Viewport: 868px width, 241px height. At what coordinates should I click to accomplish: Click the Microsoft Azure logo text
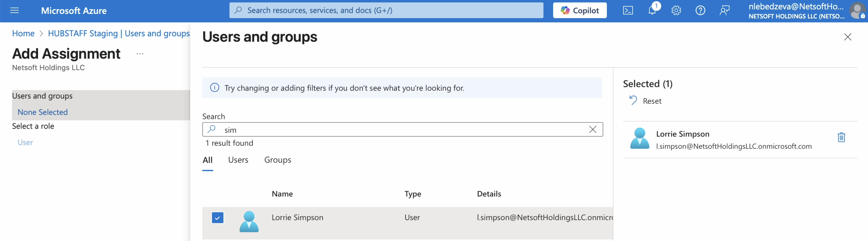click(x=74, y=11)
